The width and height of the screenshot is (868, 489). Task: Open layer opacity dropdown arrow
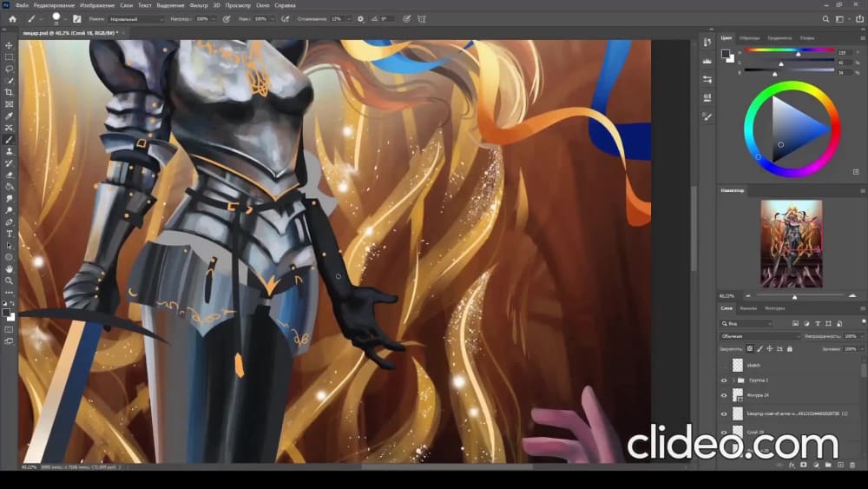click(x=861, y=336)
